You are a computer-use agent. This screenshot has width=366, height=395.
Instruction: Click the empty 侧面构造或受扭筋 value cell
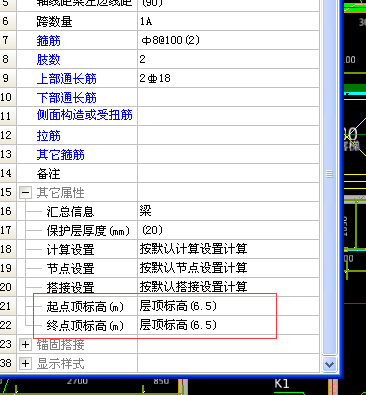228,116
